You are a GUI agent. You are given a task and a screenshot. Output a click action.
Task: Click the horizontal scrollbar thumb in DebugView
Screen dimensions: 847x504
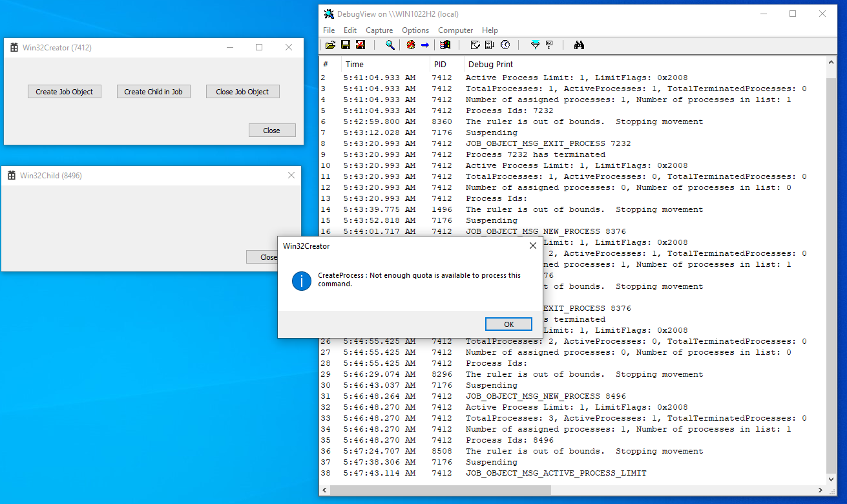pyautogui.click(x=440, y=490)
